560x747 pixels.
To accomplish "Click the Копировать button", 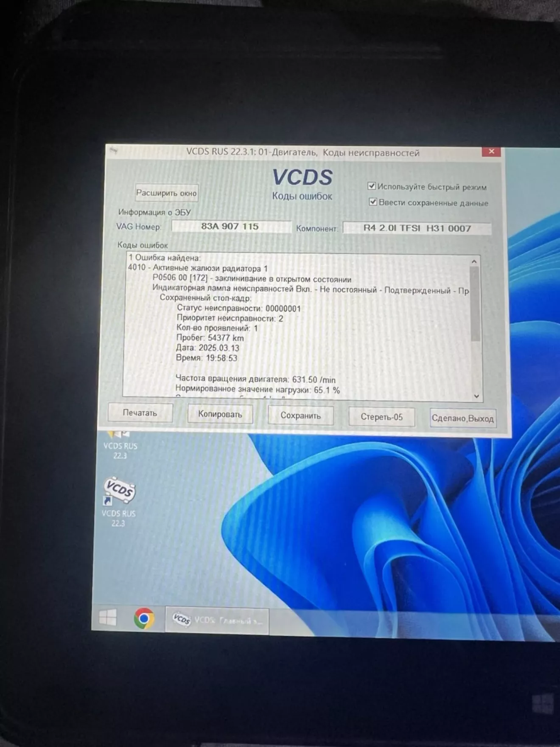I will click(220, 414).
